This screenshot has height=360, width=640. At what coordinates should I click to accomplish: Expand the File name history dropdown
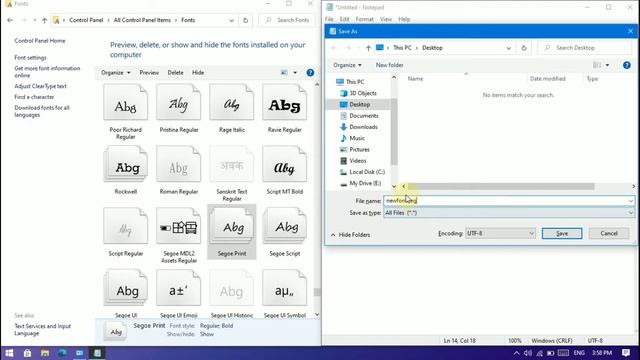coord(631,201)
